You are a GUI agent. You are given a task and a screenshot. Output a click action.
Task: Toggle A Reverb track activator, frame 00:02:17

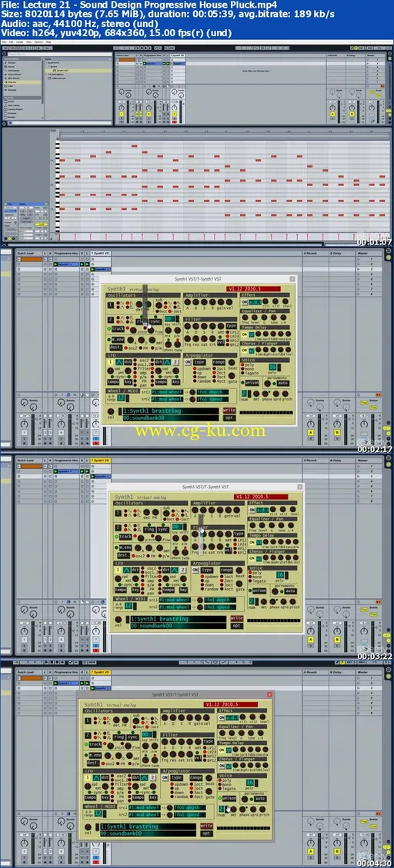(311, 432)
